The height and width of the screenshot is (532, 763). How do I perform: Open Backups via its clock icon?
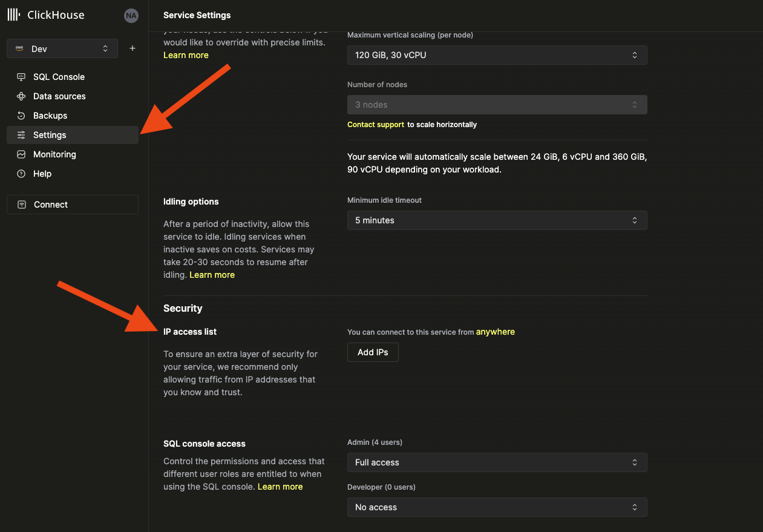[x=21, y=116]
